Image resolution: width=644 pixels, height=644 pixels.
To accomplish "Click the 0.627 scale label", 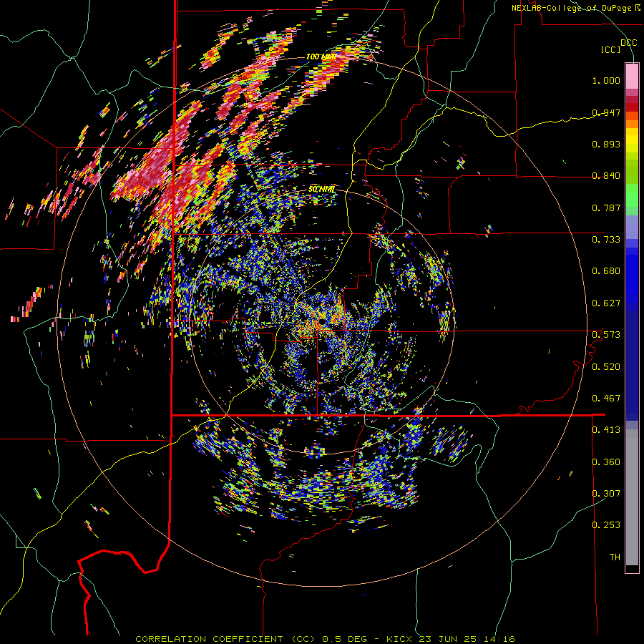I will [x=606, y=303].
